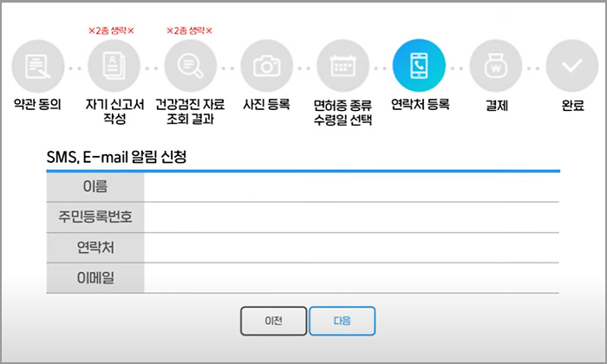Click the 이름 input field
607x364 pixels.
(x=351, y=187)
